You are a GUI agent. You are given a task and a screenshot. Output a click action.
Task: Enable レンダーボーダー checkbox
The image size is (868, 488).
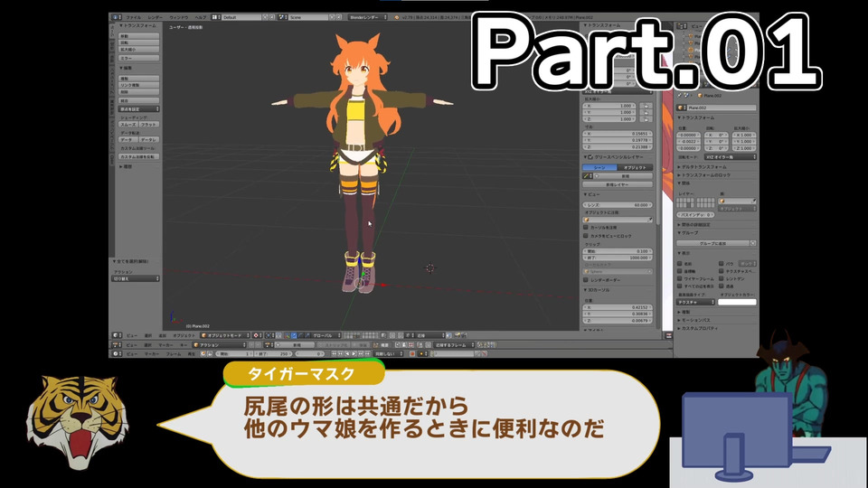coord(586,280)
